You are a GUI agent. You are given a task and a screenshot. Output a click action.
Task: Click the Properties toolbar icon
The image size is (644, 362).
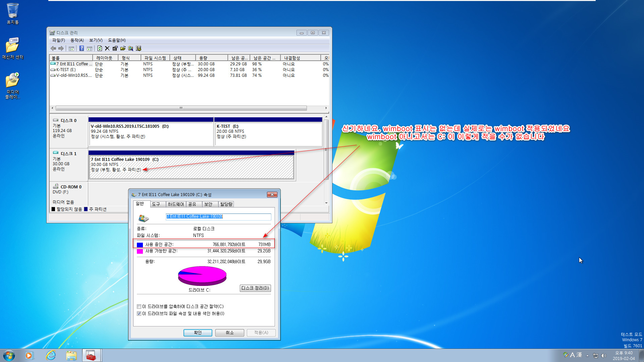[115, 48]
